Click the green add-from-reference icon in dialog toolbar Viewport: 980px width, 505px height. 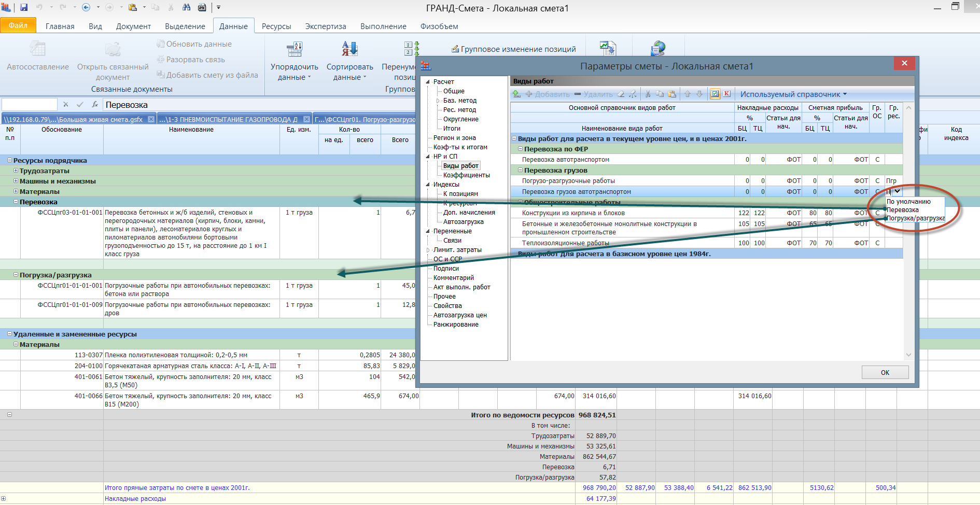[x=516, y=94]
